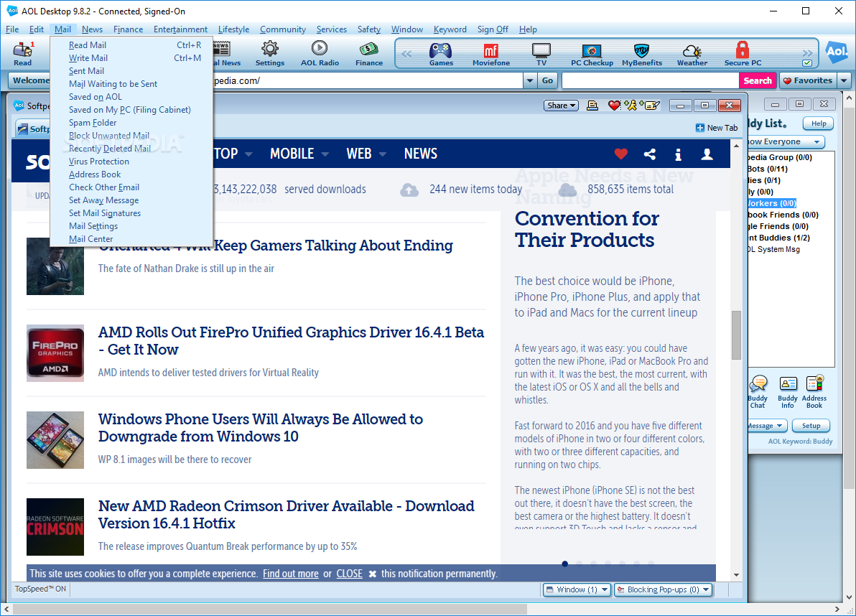Click the share icon on Softpedia navbar
The width and height of the screenshot is (856, 616).
pyautogui.click(x=650, y=154)
